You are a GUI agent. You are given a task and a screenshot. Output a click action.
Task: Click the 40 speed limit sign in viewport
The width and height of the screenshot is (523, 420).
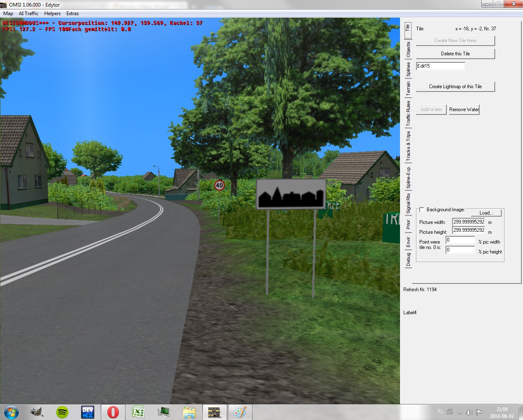click(219, 185)
